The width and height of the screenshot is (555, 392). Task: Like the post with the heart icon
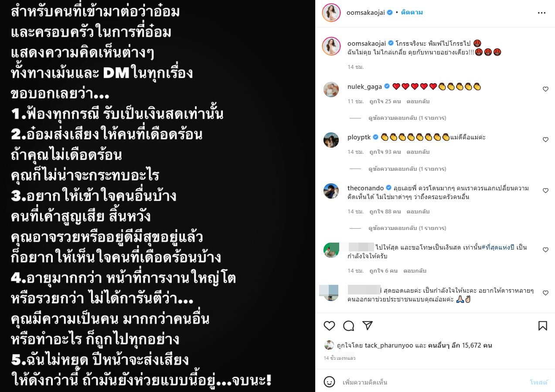(330, 326)
